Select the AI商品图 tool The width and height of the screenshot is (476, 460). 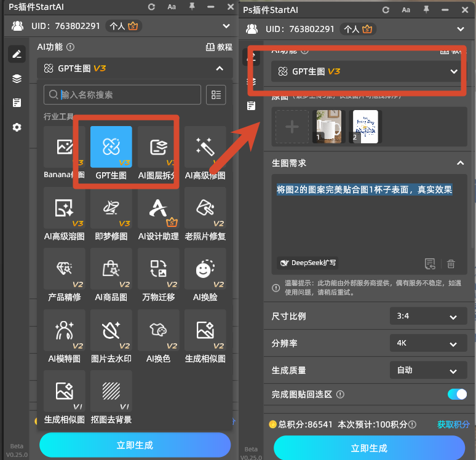[x=111, y=269]
